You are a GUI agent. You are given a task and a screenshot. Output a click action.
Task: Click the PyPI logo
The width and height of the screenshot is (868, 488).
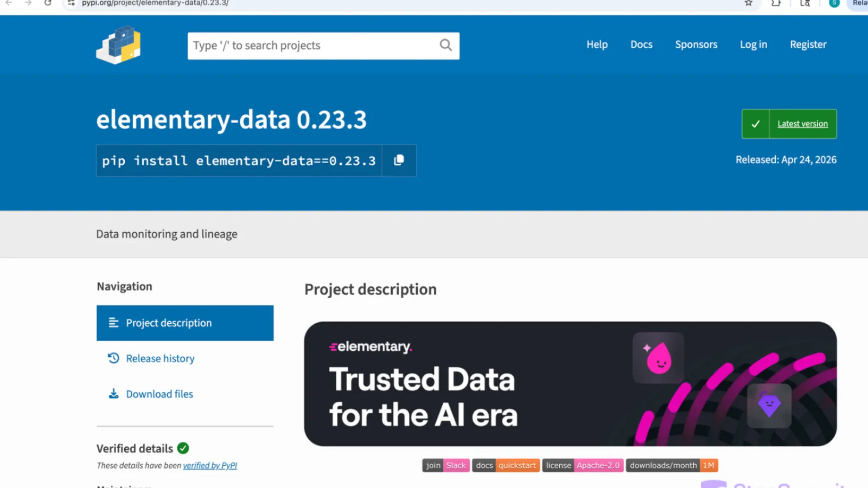(118, 45)
